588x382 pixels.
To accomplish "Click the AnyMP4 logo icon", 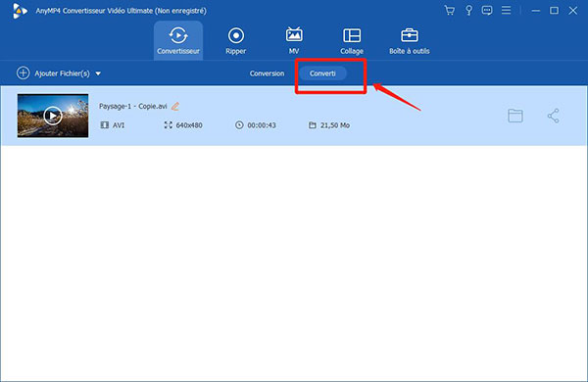I will pyautogui.click(x=19, y=11).
